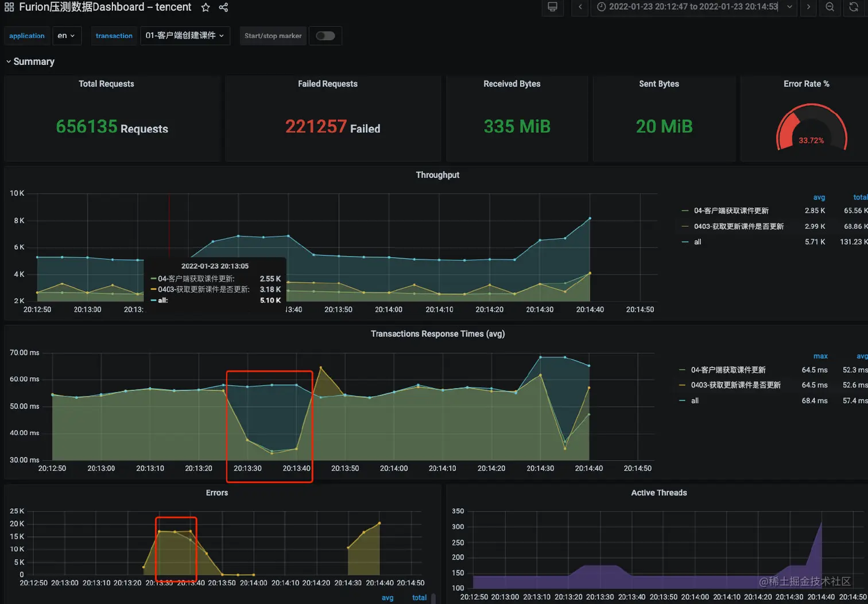Refresh the dashboard icon
Image resolution: width=868 pixels, height=604 pixels.
click(854, 7)
